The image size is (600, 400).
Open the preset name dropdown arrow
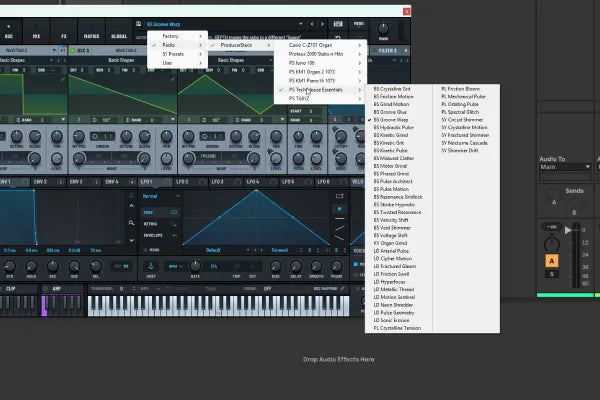301,24
